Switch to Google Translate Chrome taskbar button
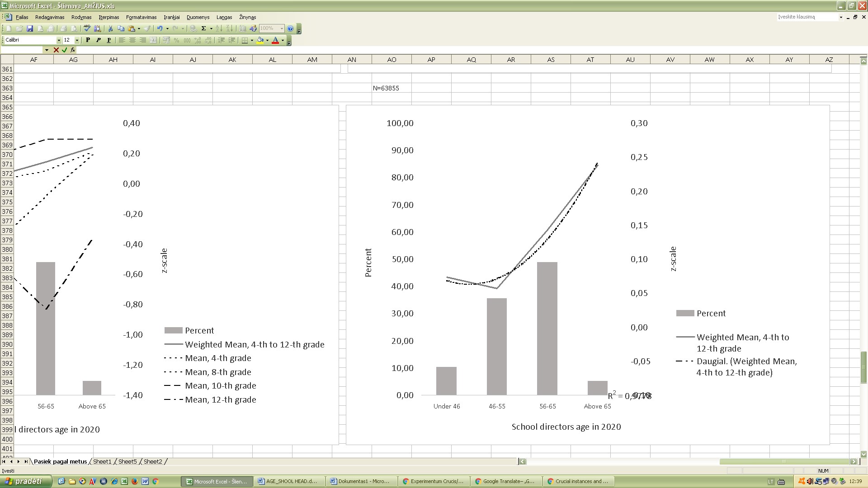Image resolution: width=868 pixels, height=488 pixels. (505, 481)
